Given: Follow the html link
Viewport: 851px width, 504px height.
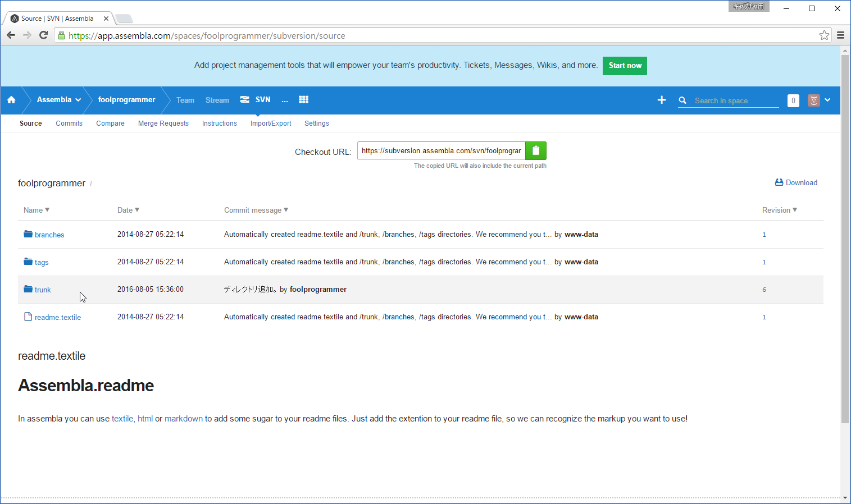Looking at the screenshot, I should click(145, 419).
